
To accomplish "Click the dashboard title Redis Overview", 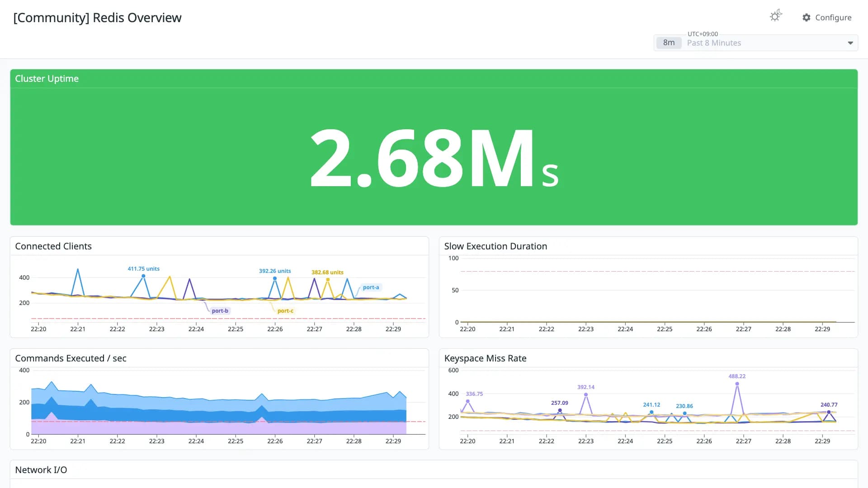I will point(97,18).
